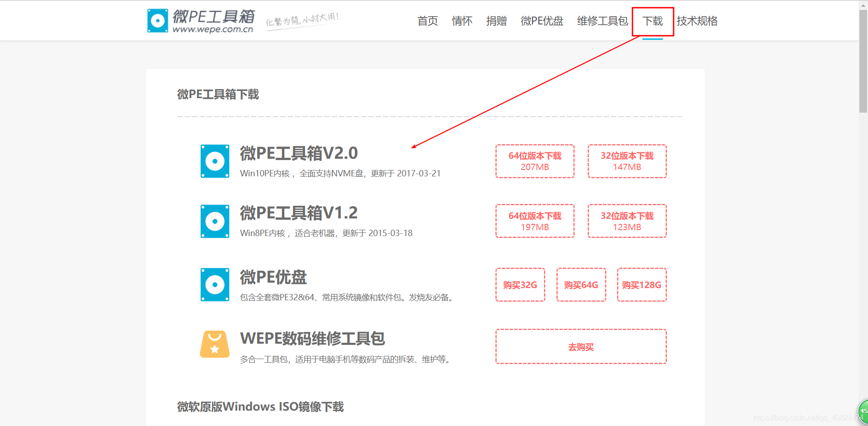Click the 购买32G button
Image resolution: width=868 pixels, height=426 pixels.
click(520, 285)
